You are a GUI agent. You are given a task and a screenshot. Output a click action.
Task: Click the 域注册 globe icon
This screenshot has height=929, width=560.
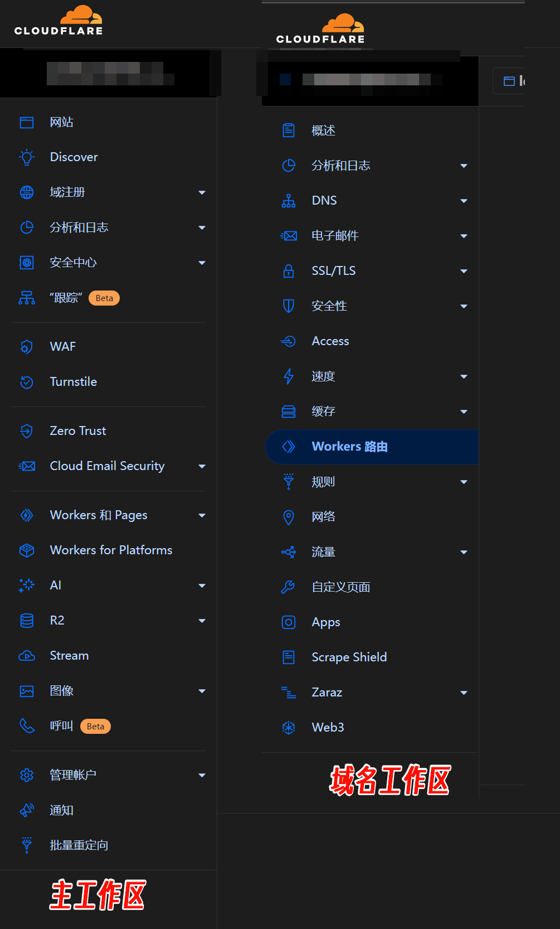click(27, 192)
